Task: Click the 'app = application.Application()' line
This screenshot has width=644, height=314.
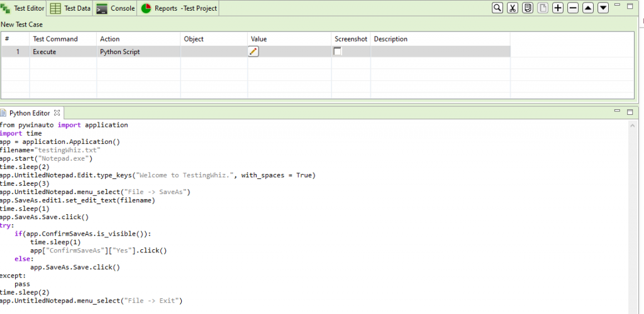Action: click(x=60, y=142)
